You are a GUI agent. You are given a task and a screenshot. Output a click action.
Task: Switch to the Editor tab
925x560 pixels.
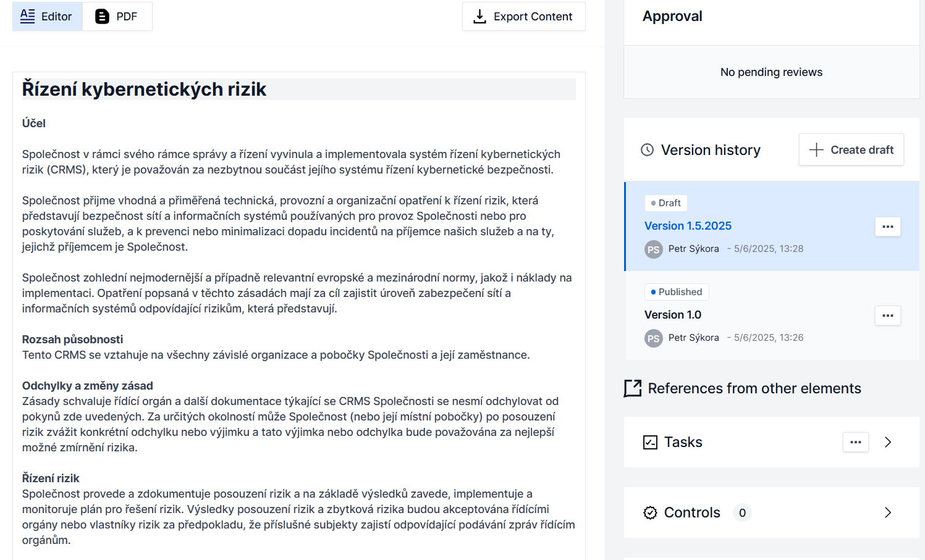pos(47,16)
